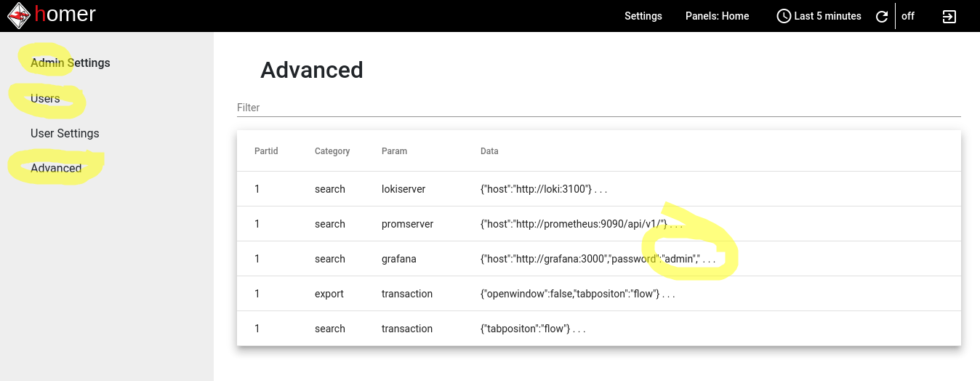Open Users in the sidebar
This screenshot has height=381, width=980.
(45, 98)
